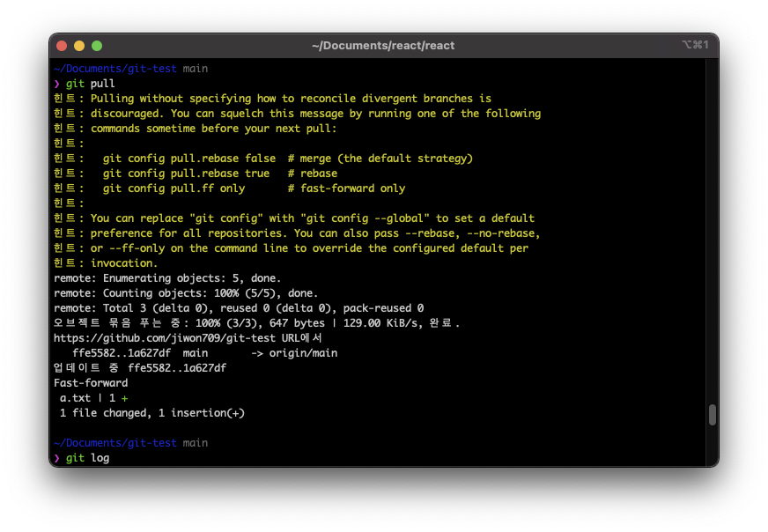
Task: Click the 'git config pull.rebase false' line
Action: (189, 159)
